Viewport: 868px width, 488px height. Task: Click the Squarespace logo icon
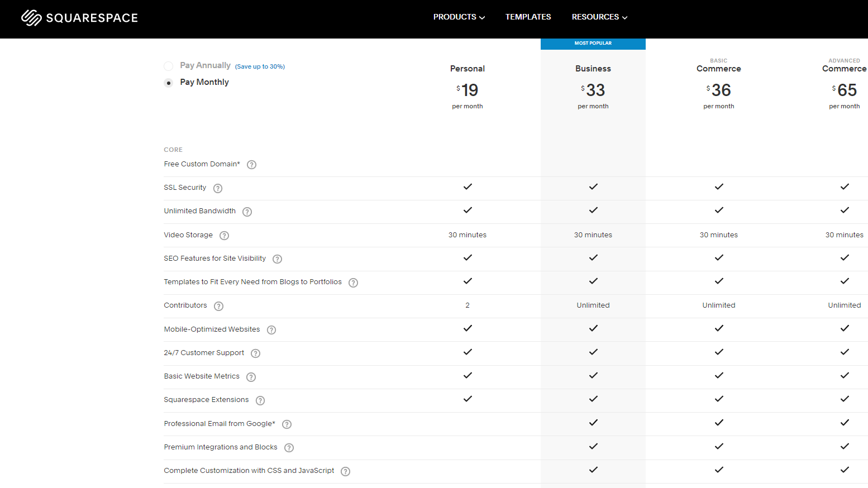31,18
